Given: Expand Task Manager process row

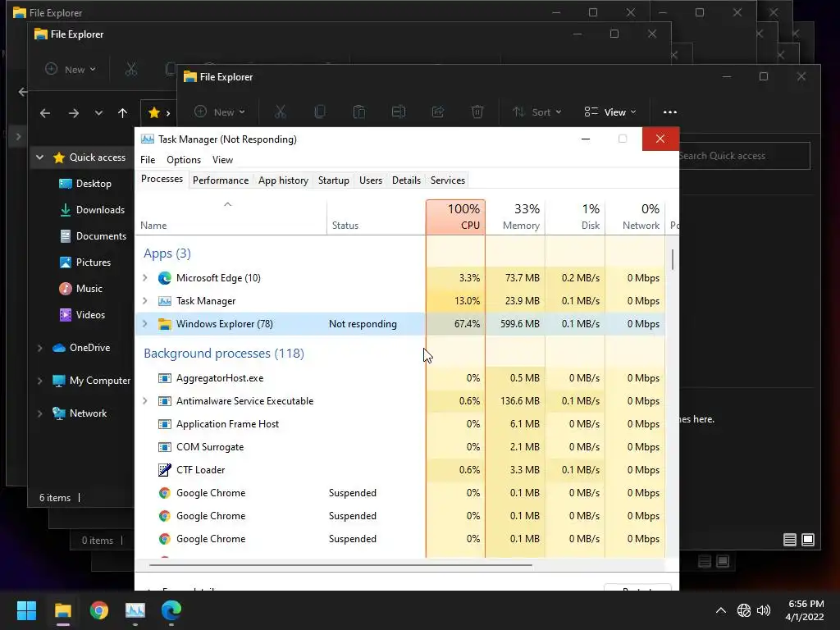Looking at the screenshot, I should [x=144, y=301].
